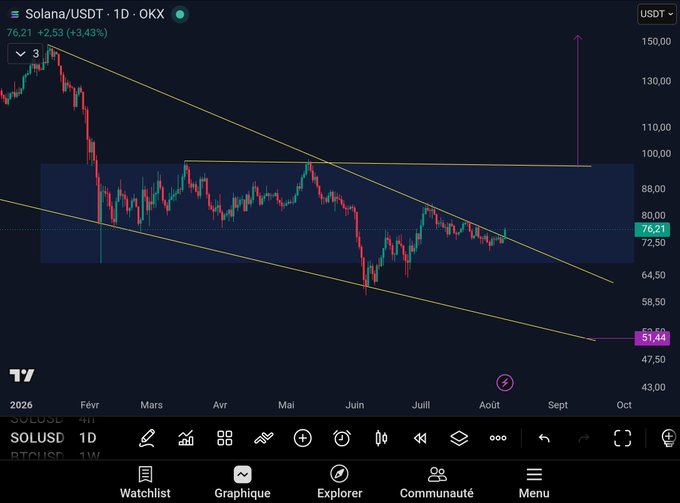The height and width of the screenshot is (503, 680).
Task: Click the Juin label on time axis
Action: 355,405
